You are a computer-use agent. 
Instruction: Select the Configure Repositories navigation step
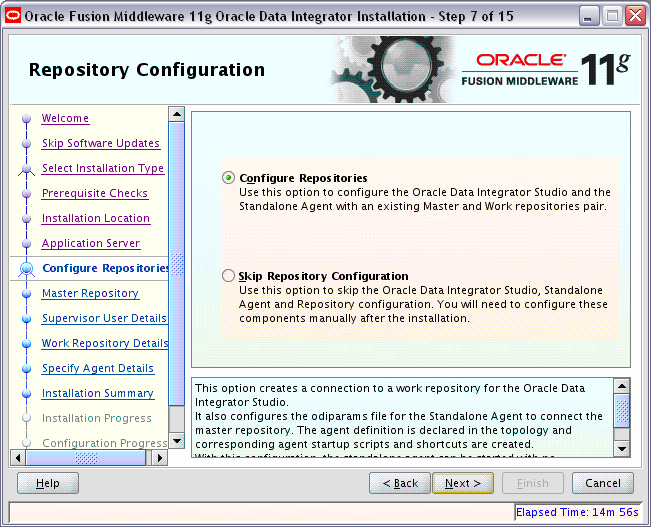[105, 268]
